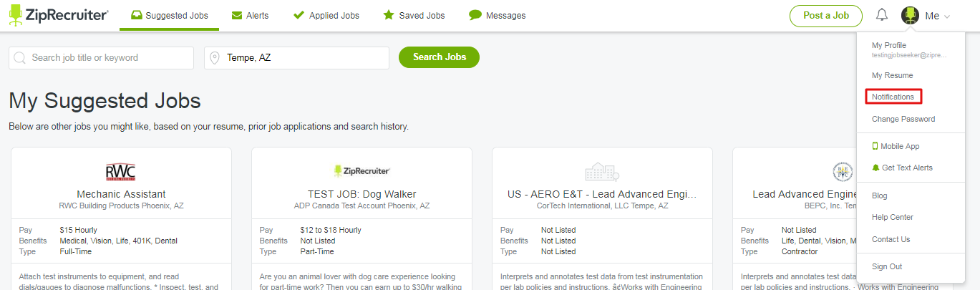Select My Resume menu entry
The width and height of the screenshot is (980, 290).
(x=892, y=75)
